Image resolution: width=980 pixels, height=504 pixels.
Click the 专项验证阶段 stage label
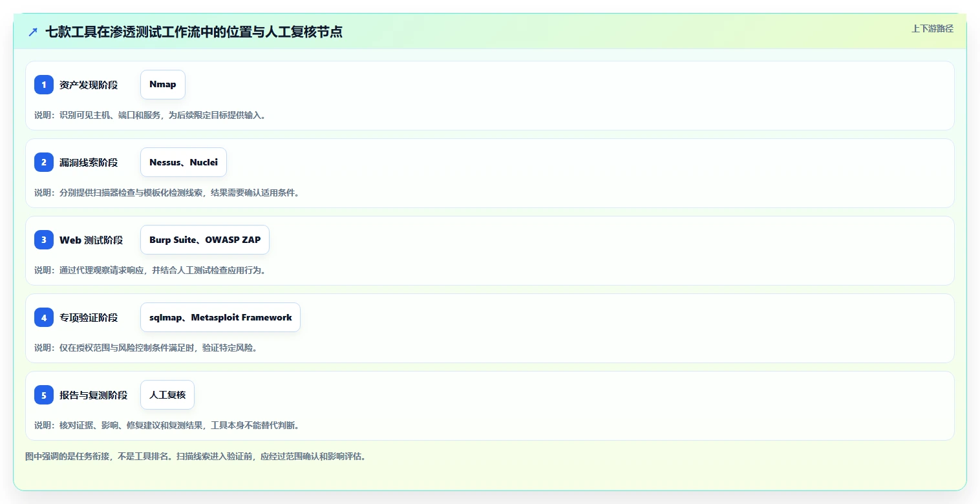click(89, 317)
